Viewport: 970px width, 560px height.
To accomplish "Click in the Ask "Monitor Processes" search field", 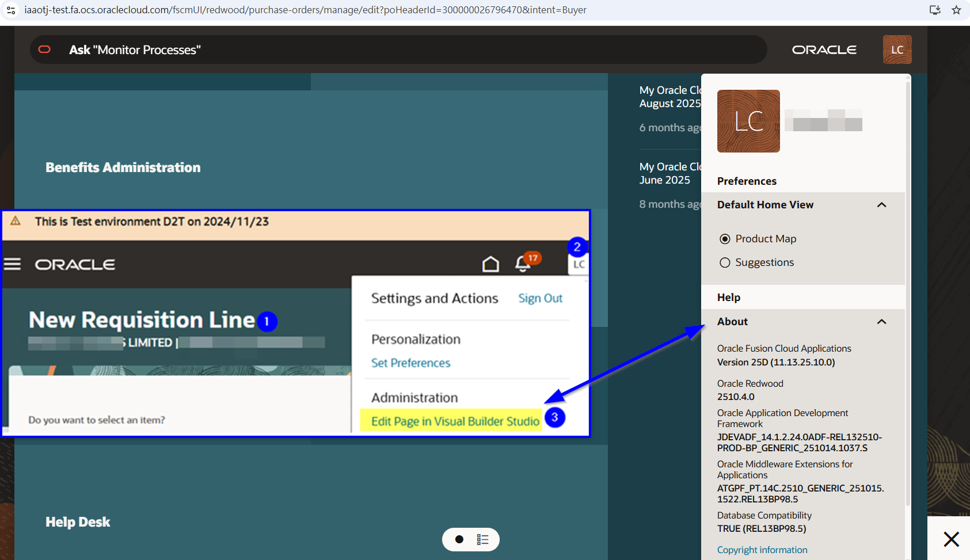I will point(398,49).
